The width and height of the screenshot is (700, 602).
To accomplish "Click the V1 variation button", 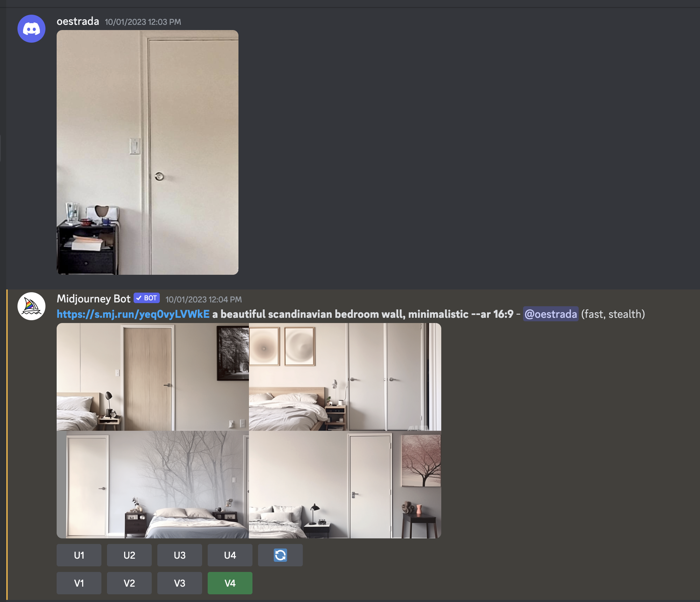I will (79, 583).
